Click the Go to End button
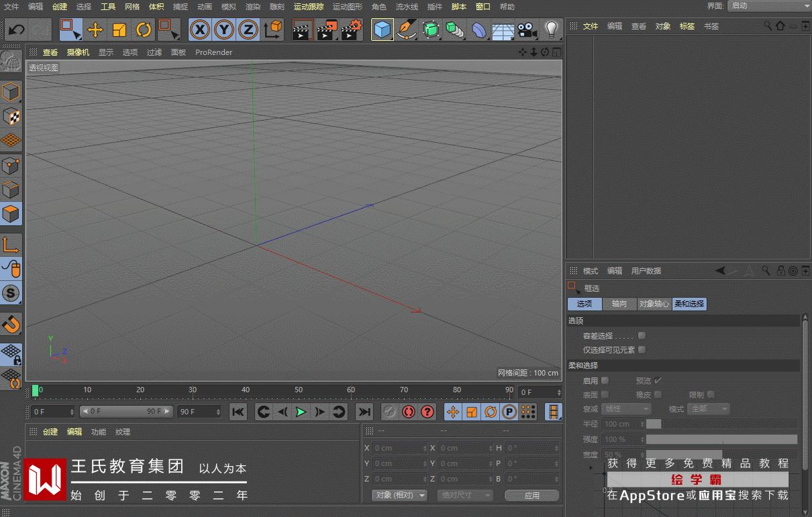 coord(364,412)
